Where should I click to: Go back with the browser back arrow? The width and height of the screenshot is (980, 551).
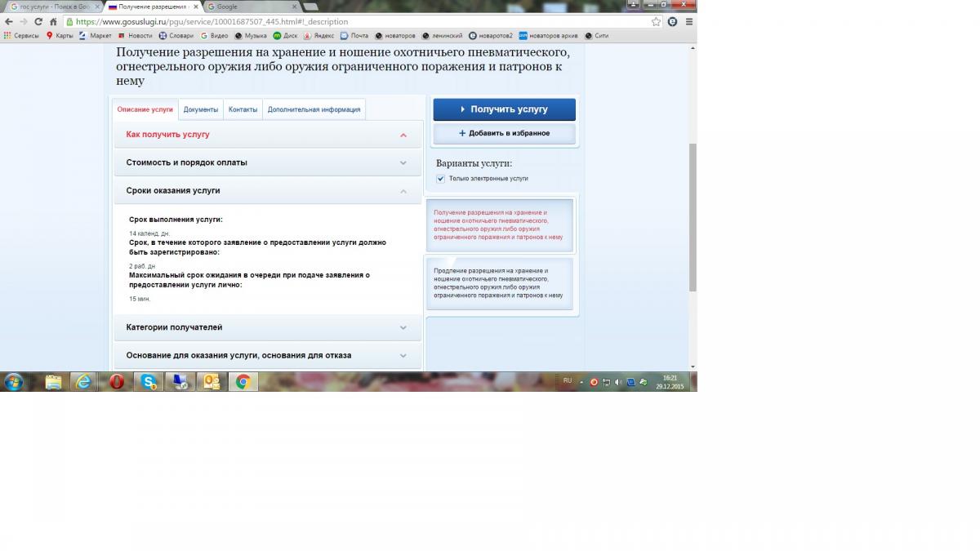pos(9,22)
